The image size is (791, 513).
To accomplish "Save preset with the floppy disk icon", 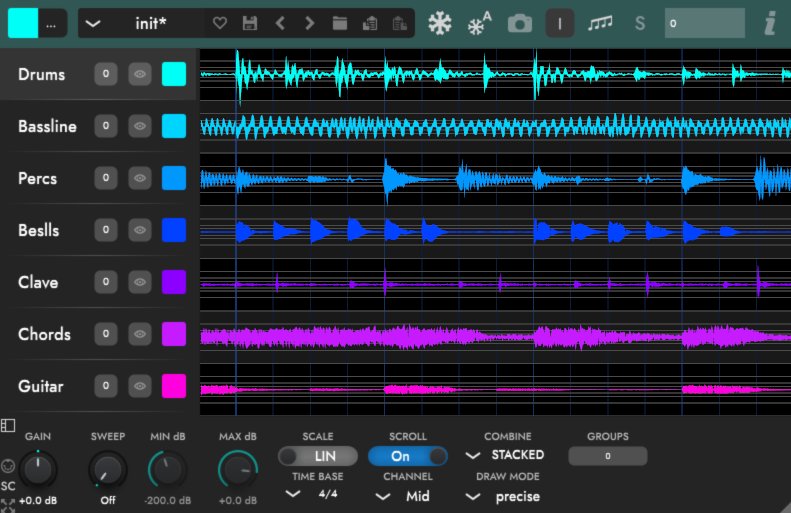I will click(x=250, y=23).
